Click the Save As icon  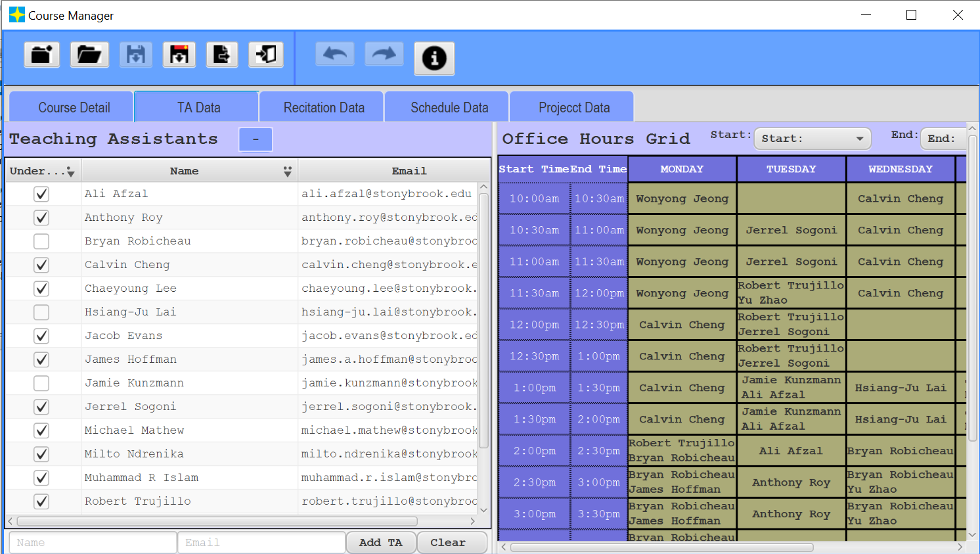(x=179, y=55)
